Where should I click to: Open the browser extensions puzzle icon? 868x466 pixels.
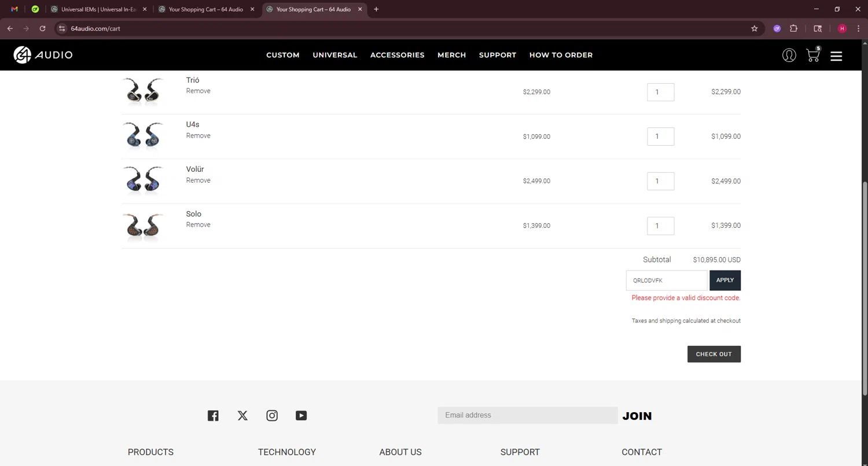pos(793,28)
